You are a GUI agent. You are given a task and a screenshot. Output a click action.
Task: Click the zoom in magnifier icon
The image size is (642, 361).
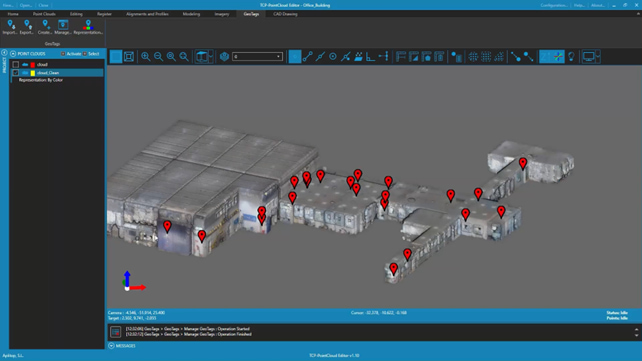[x=145, y=56]
